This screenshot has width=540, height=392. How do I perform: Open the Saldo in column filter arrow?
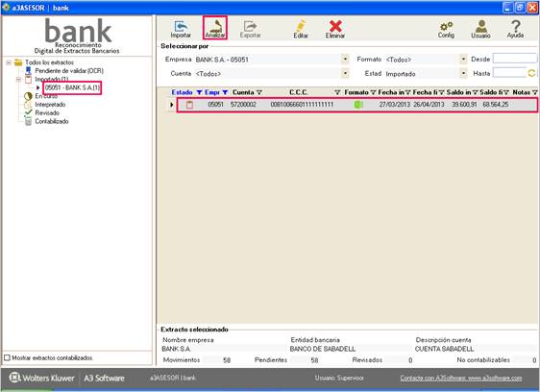pos(475,92)
